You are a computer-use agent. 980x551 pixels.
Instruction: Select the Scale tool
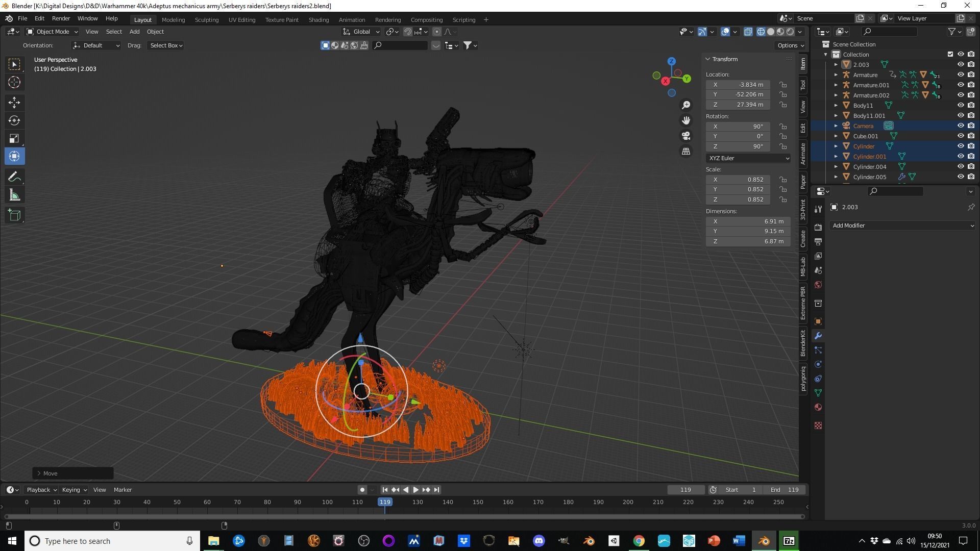[14, 138]
